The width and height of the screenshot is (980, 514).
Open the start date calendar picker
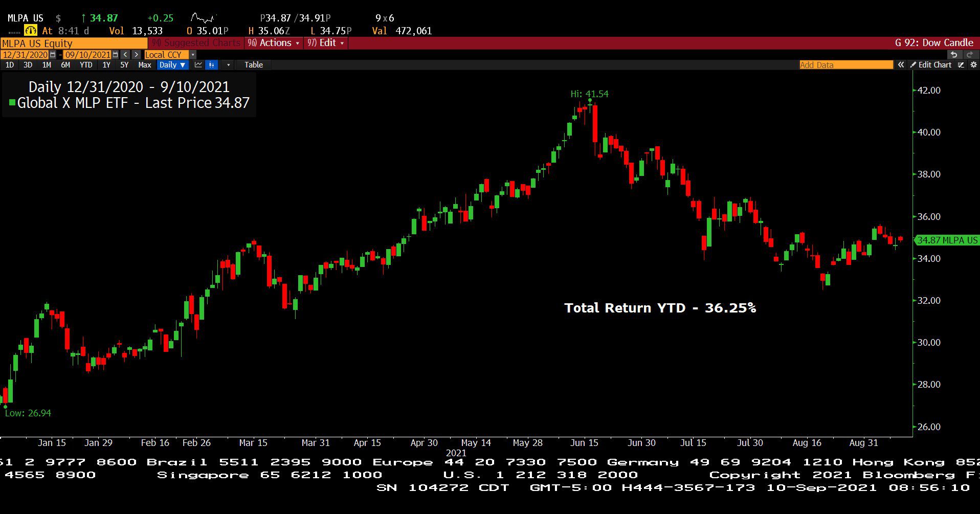click(53, 55)
